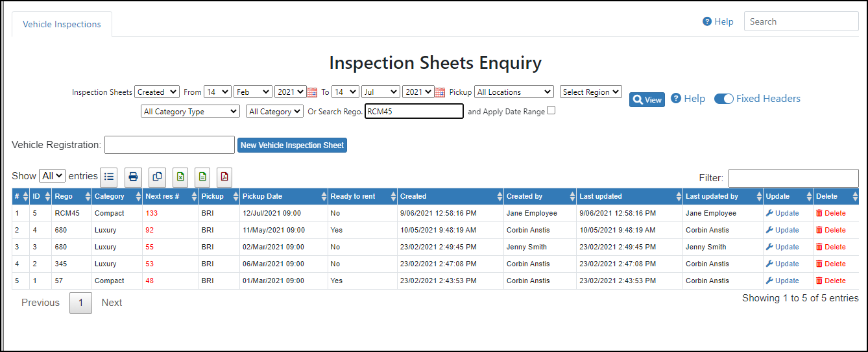This screenshot has height=352, width=868.
Task: Open the From date calendar picker
Action: click(x=312, y=92)
